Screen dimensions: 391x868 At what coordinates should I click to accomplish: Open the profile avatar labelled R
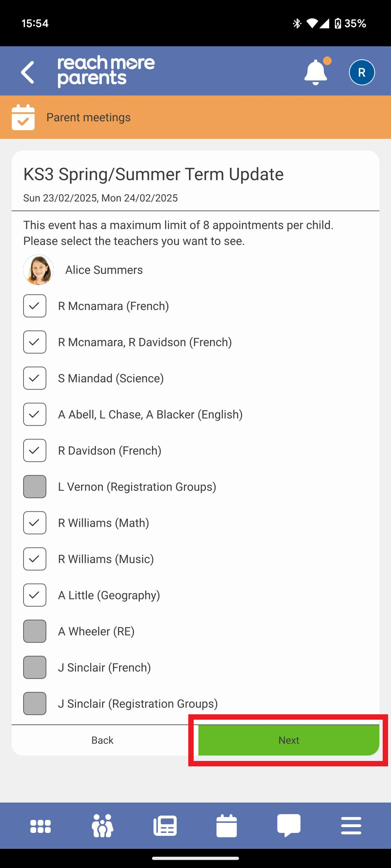coord(362,72)
